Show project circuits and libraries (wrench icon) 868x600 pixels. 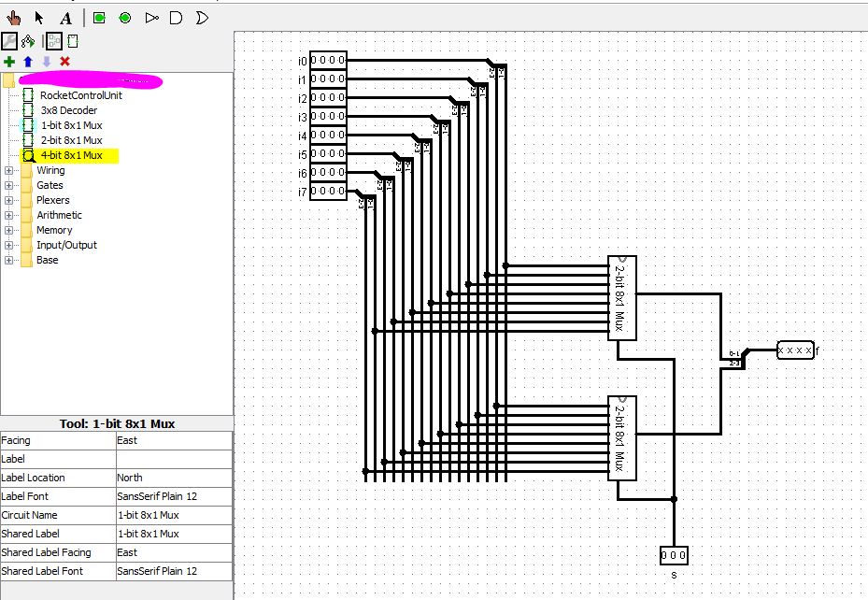point(9,41)
